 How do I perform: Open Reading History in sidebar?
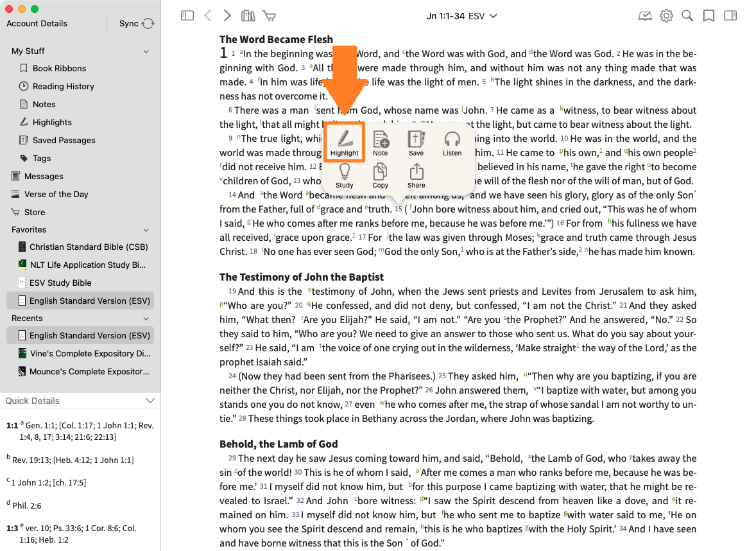[63, 86]
